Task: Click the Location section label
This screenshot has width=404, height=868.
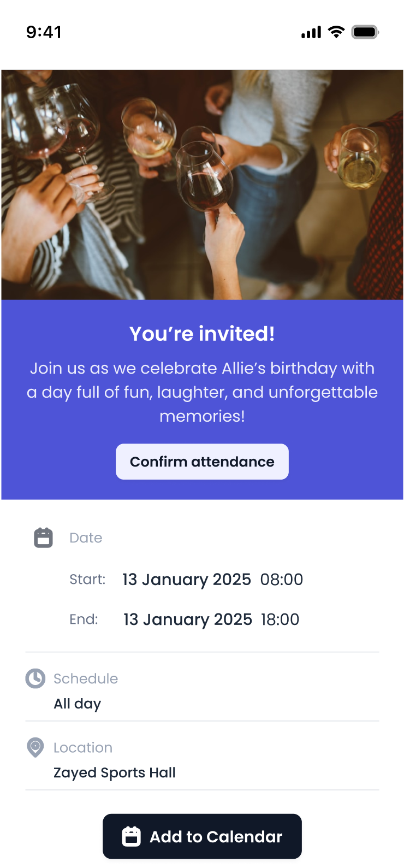Action: tap(83, 747)
